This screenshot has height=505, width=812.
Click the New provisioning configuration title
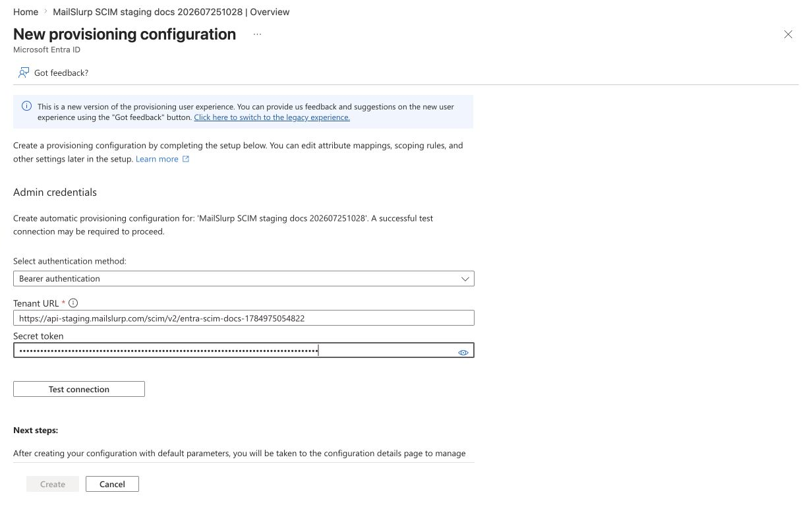pos(125,34)
